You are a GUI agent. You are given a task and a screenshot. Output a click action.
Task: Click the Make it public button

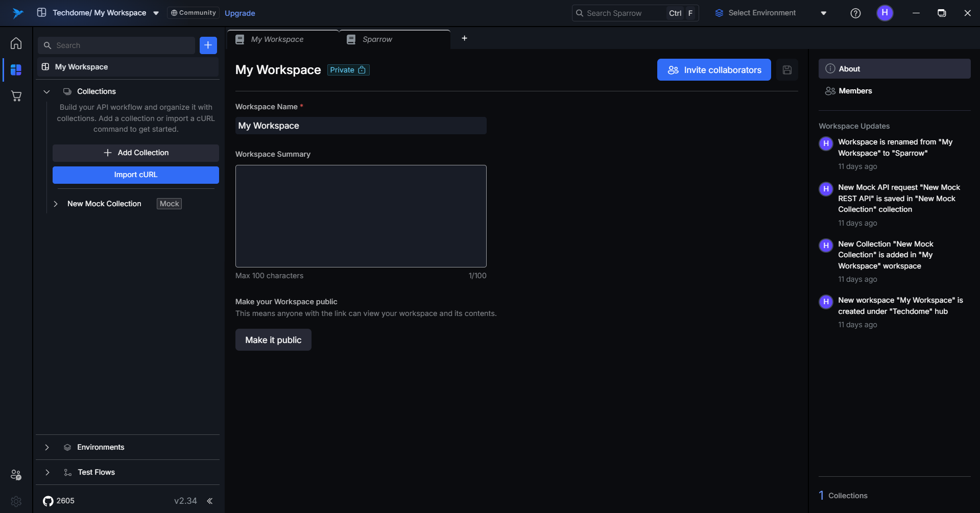[273, 340]
